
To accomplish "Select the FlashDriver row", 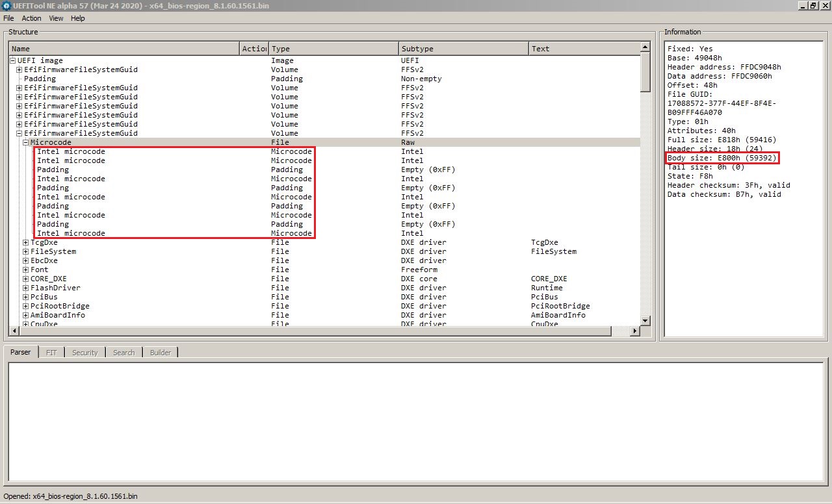I will (x=324, y=288).
